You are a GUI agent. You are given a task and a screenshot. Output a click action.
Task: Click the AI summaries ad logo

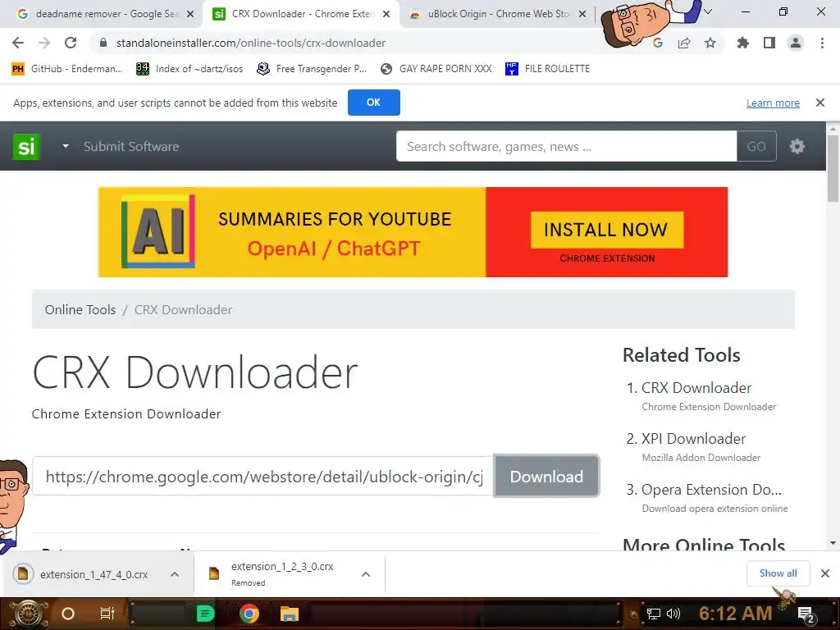coord(158,231)
